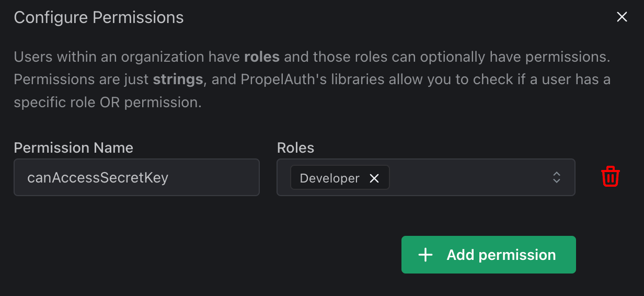This screenshot has height=296, width=644.
Task: Click the bold word roles in description
Action: pos(262,56)
